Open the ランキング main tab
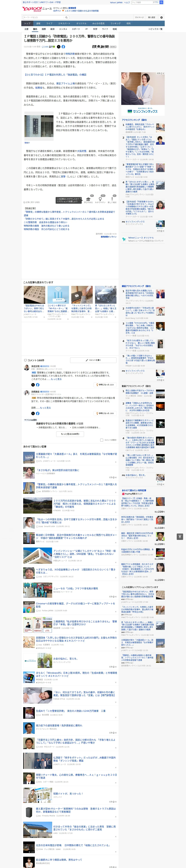186x868 pixels. 115,24
